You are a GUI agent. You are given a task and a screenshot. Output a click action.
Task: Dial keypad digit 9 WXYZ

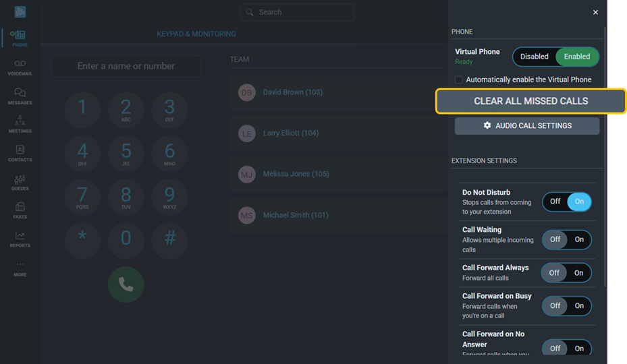click(169, 198)
